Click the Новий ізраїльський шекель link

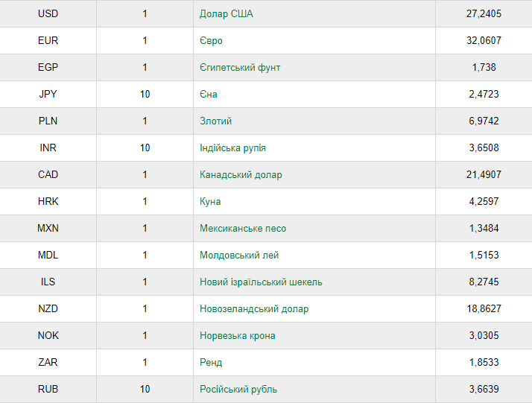[x=261, y=282]
